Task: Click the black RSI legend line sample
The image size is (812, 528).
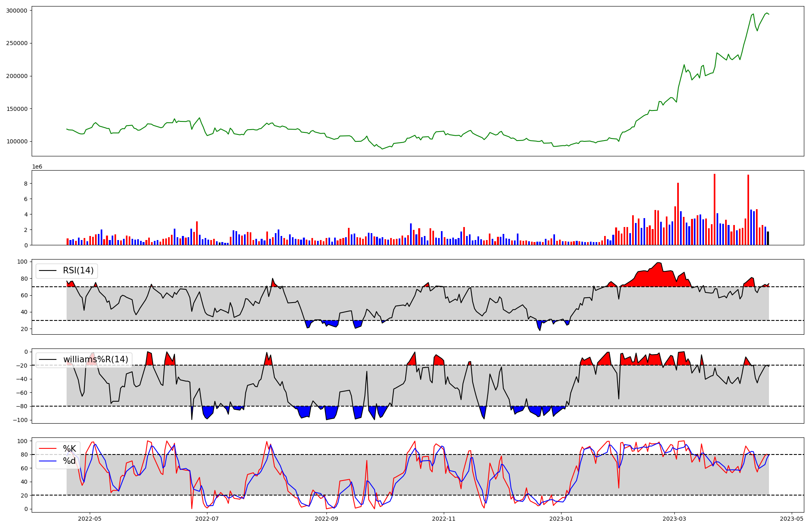Action: point(47,271)
